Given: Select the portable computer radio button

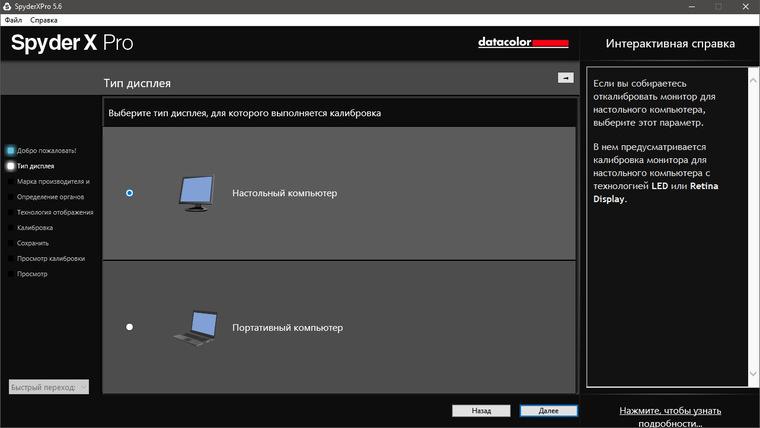Looking at the screenshot, I should pyautogui.click(x=129, y=327).
